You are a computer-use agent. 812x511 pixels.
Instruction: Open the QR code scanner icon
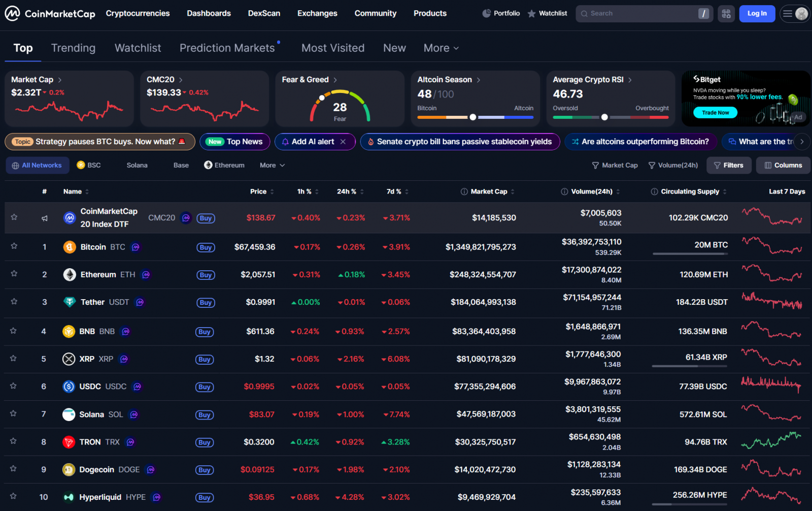pos(726,14)
